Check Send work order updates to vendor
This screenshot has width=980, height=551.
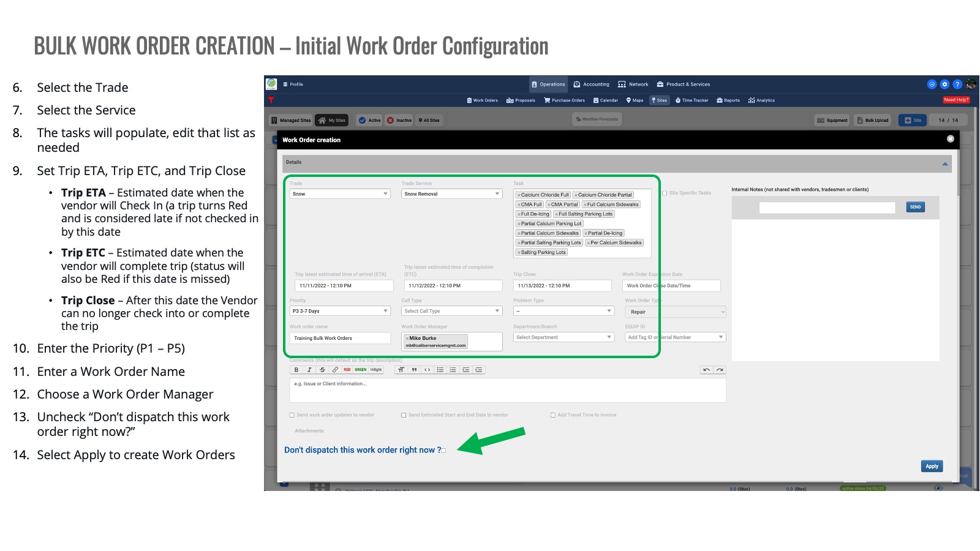(292, 415)
